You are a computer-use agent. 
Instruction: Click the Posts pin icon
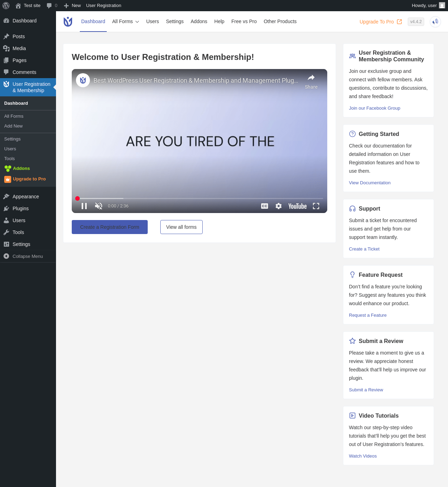6,36
